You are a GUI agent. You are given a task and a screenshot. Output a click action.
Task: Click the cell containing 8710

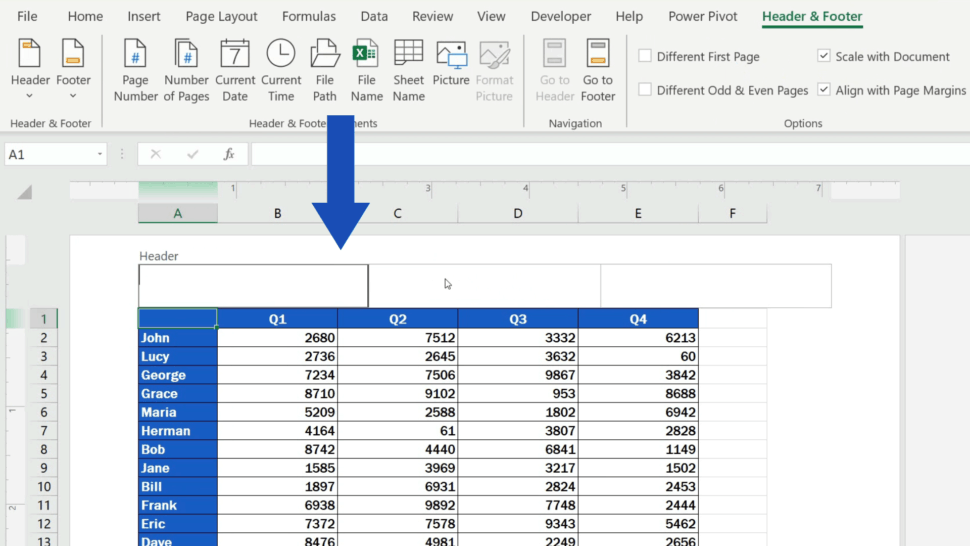[277, 393]
